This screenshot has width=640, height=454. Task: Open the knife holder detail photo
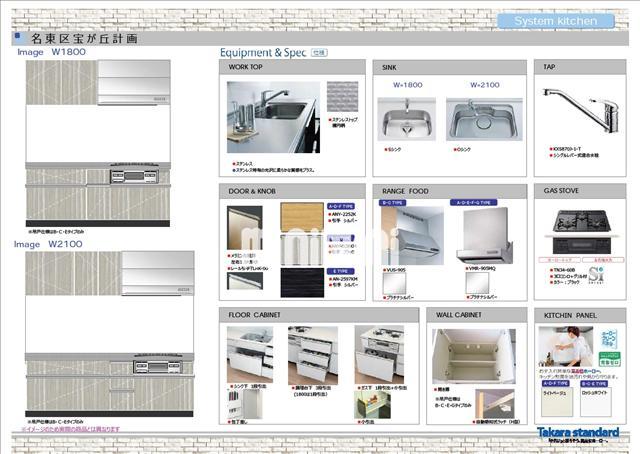pos(244,404)
